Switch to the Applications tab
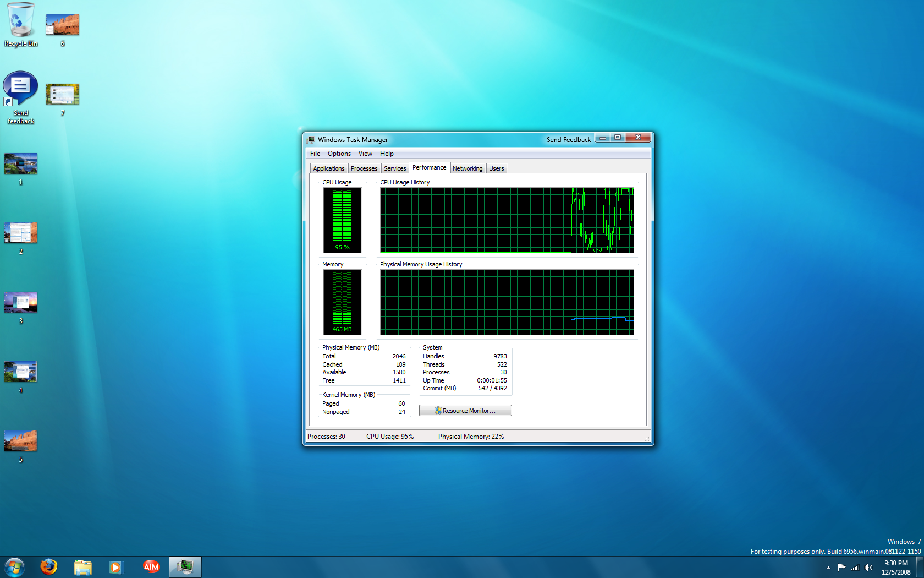 (329, 168)
